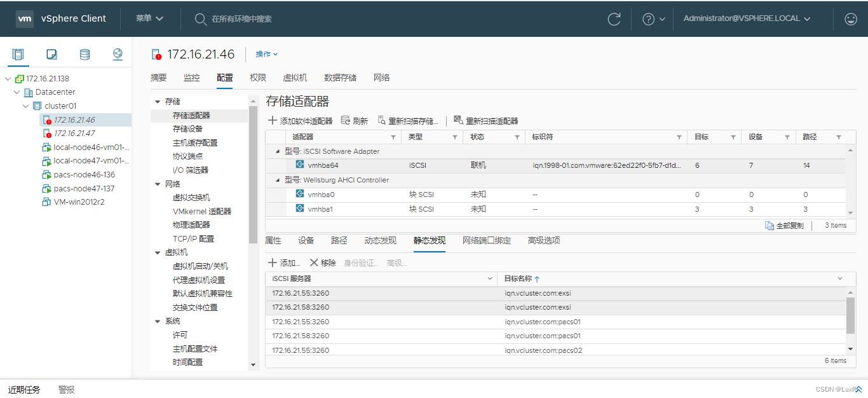Switch to Storage inventory view icon
This screenshot has height=398, width=868.
tap(85, 54)
